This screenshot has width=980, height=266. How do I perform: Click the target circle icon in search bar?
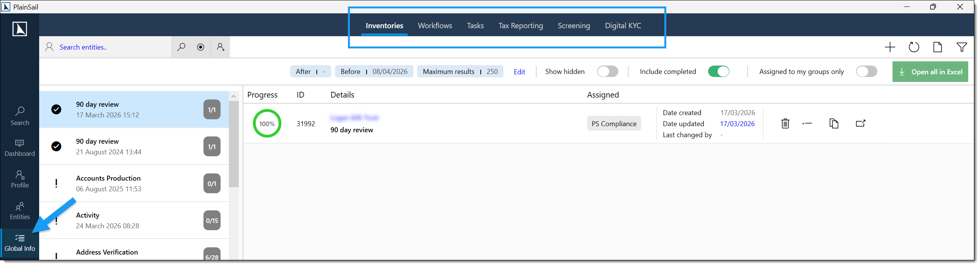pos(200,47)
